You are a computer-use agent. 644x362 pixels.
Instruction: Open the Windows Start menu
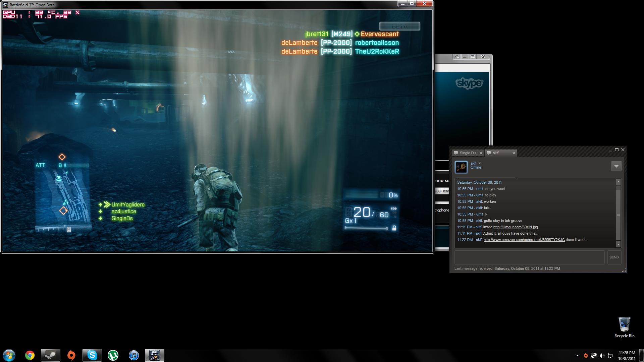click(9, 355)
